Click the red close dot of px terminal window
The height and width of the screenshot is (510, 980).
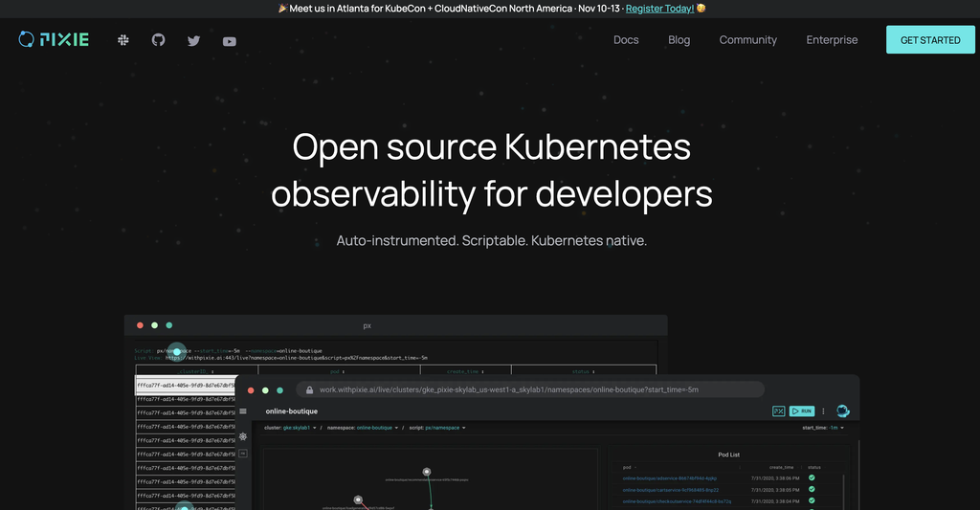pyautogui.click(x=140, y=325)
